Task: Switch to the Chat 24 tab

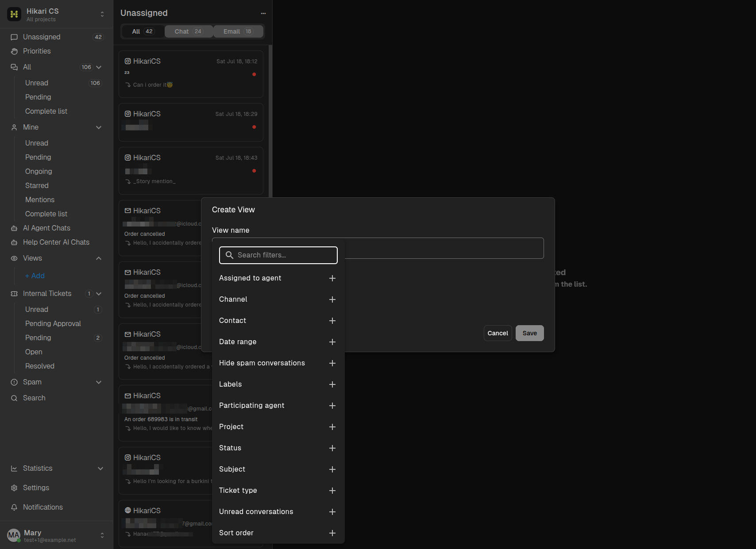Action: [189, 31]
